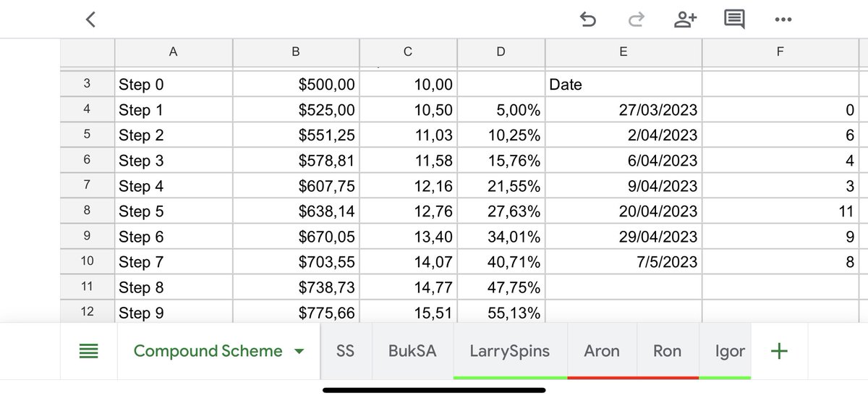The height and width of the screenshot is (401, 868).
Task: Undo the last action
Action: tap(588, 20)
